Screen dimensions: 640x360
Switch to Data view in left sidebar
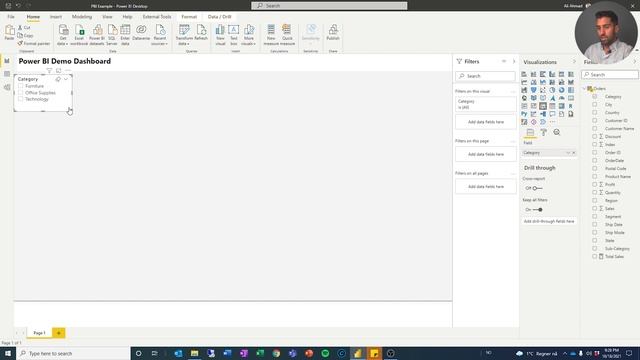click(7, 74)
